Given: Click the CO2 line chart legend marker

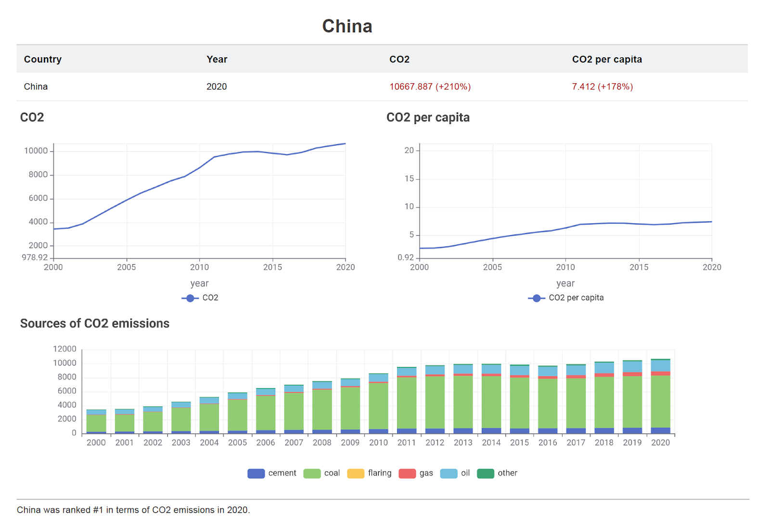Looking at the screenshot, I should click(x=190, y=298).
